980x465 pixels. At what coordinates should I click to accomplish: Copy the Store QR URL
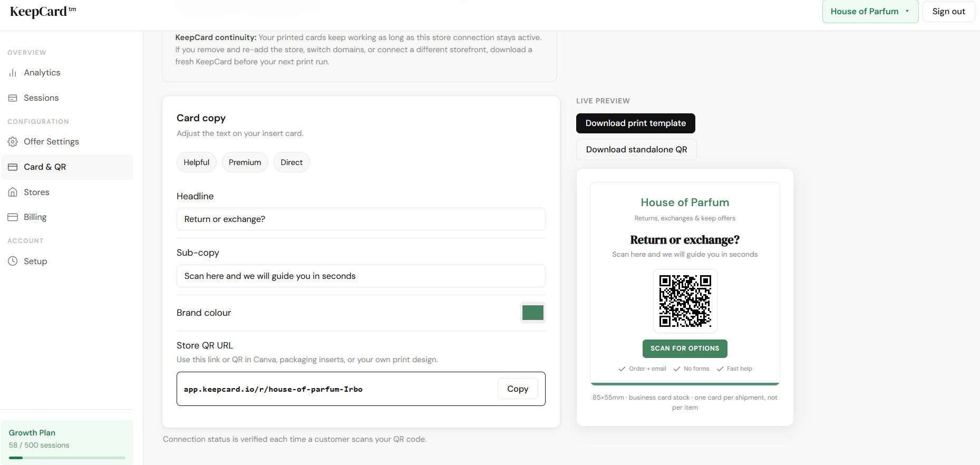(x=518, y=389)
